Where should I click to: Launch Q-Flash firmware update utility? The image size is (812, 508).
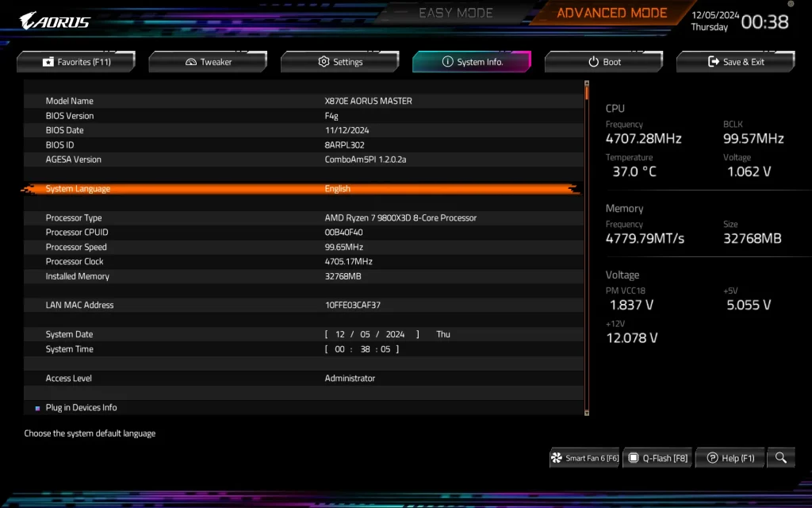[x=657, y=457]
